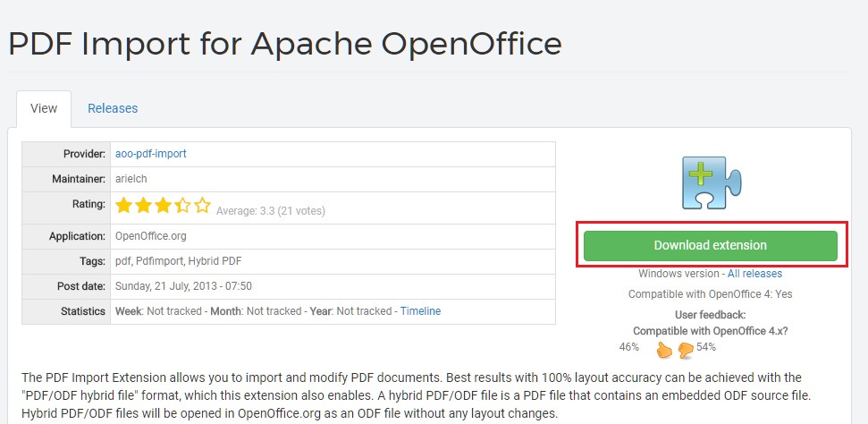
Task: Rate with the third star
Action: click(163, 206)
